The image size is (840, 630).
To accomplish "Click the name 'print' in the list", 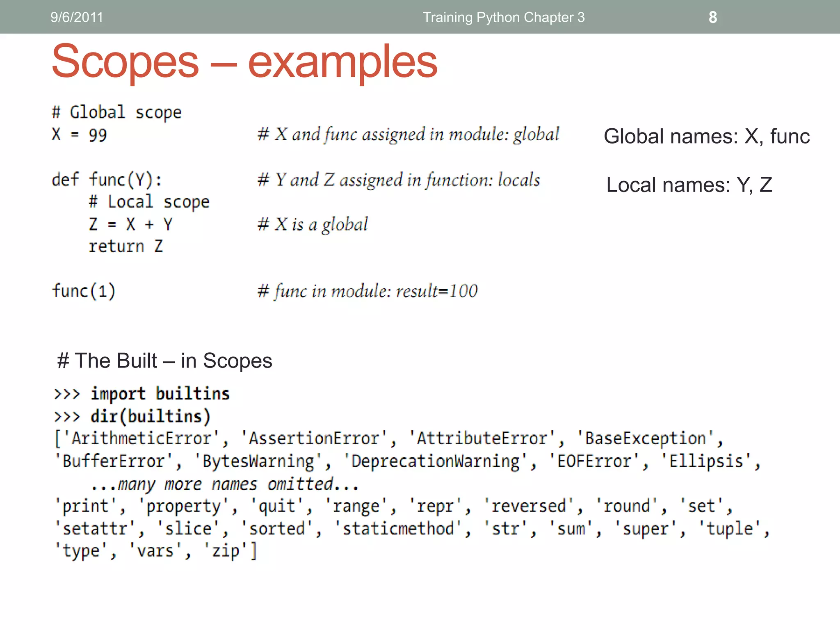I will [85, 506].
